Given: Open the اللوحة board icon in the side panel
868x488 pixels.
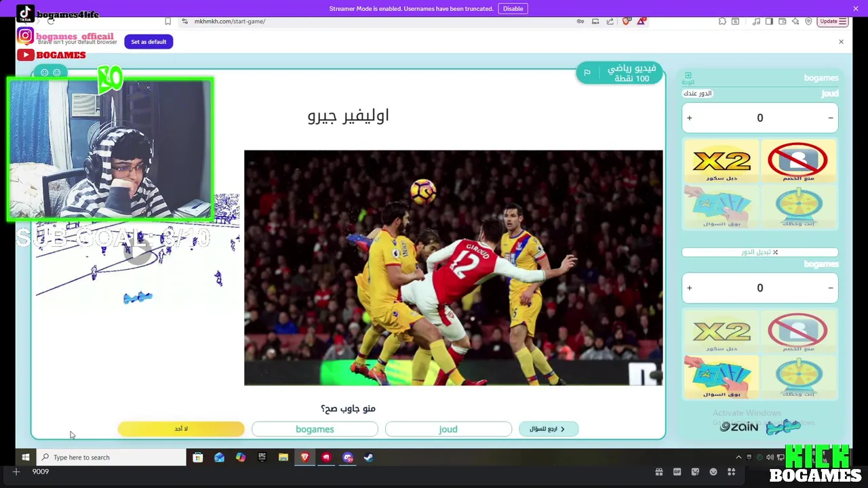Looking at the screenshot, I should [688, 78].
